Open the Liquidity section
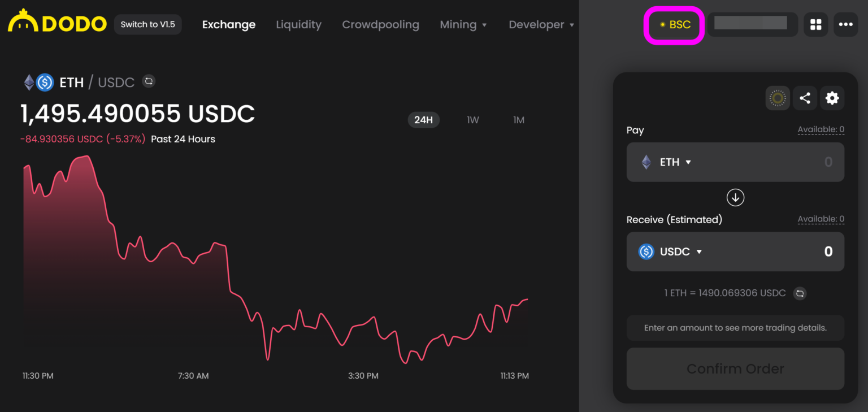This screenshot has height=412, width=868. click(x=298, y=24)
